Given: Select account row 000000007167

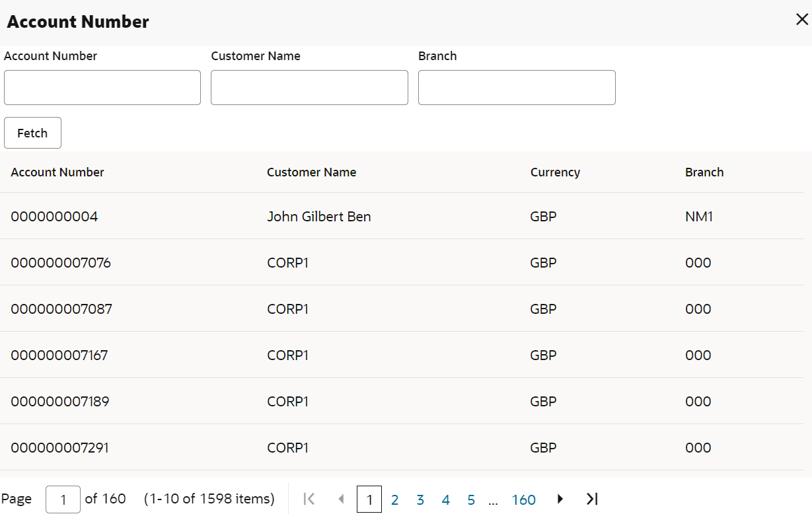Looking at the screenshot, I should tap(59, 355).
